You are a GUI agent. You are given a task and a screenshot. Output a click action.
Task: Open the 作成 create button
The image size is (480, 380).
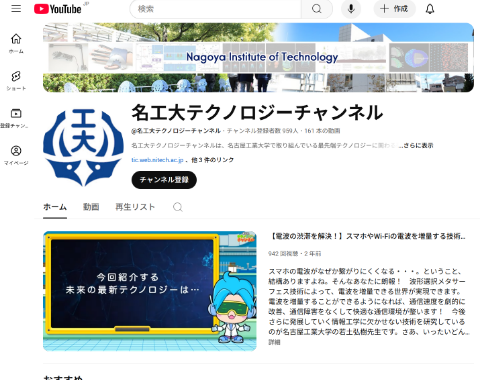tap(394, 9)
